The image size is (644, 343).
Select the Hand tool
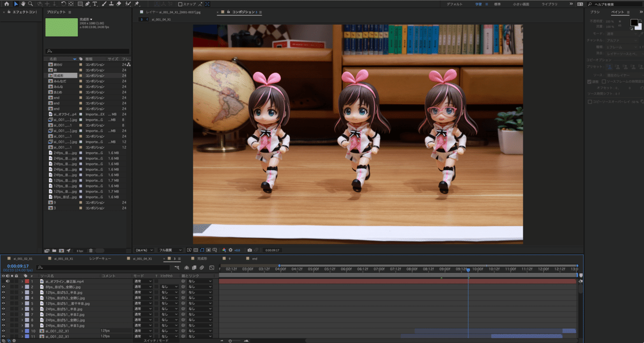[23, 4]
